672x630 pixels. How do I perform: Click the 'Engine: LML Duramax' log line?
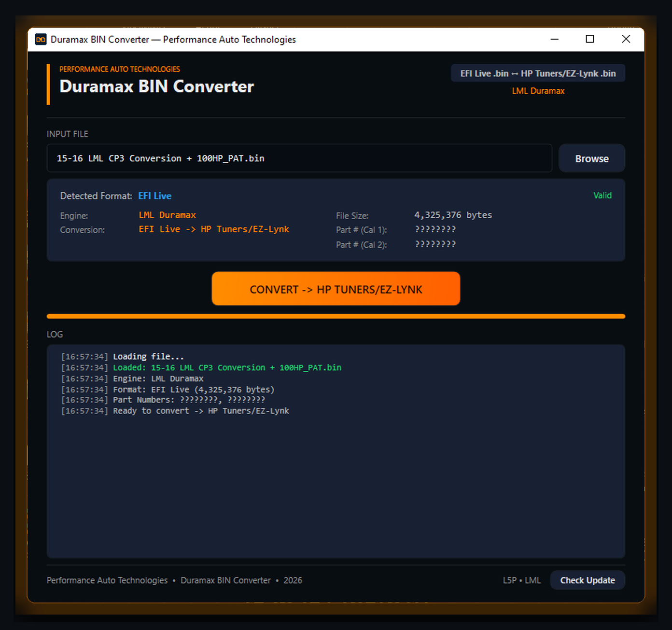[132, 379]
